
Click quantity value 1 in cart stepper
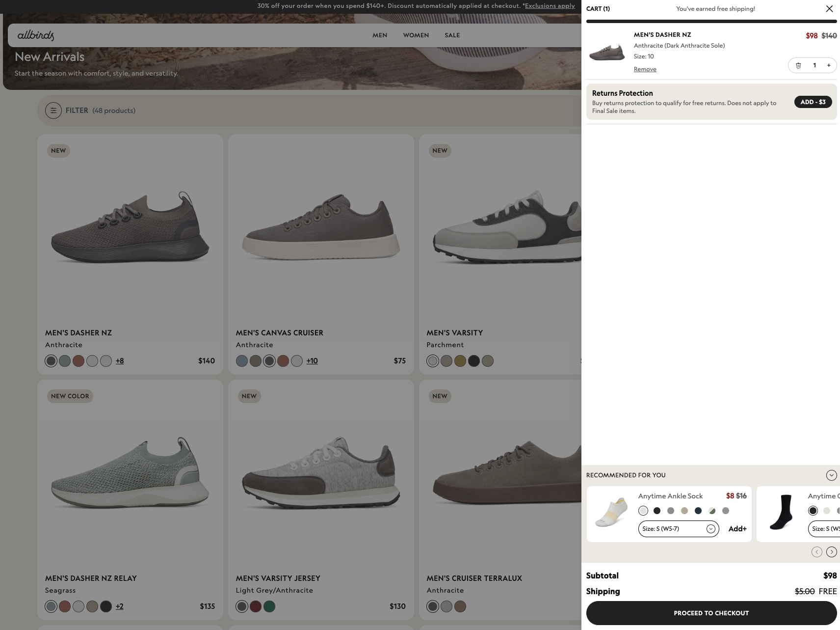click(814, 65)
